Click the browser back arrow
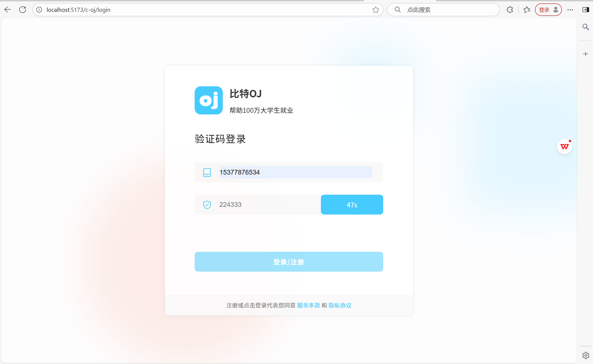 8,10
